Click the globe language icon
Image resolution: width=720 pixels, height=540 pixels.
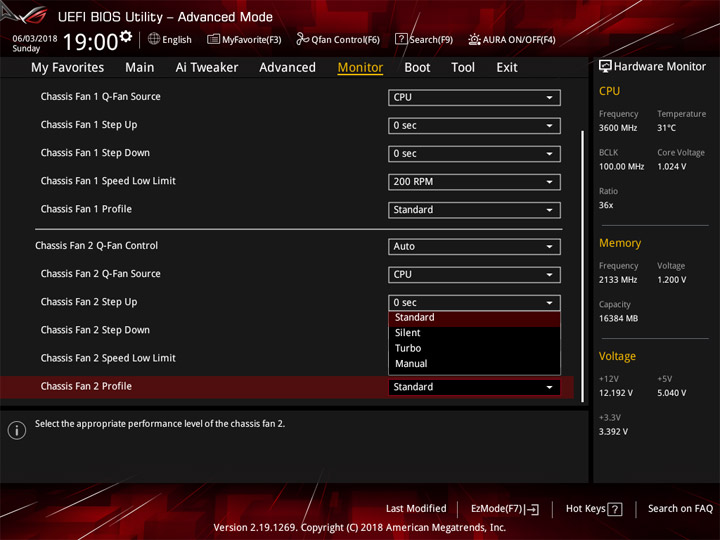click(x=154, y=39)
